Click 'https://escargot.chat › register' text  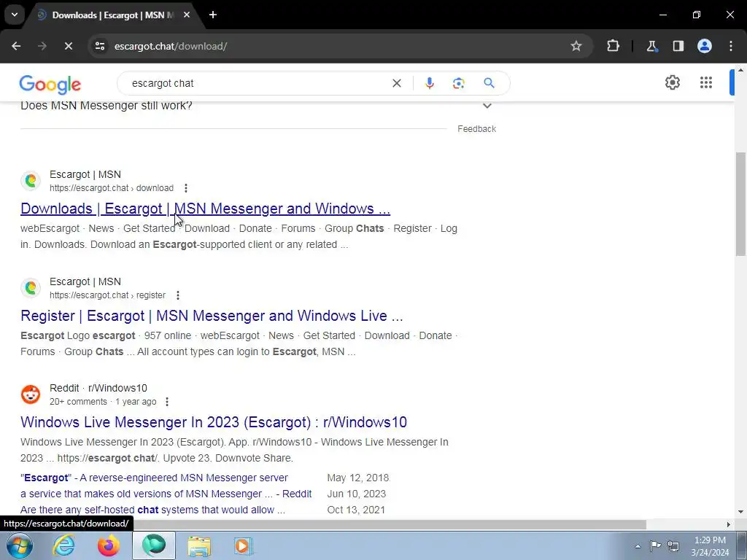tap(108, 295)
